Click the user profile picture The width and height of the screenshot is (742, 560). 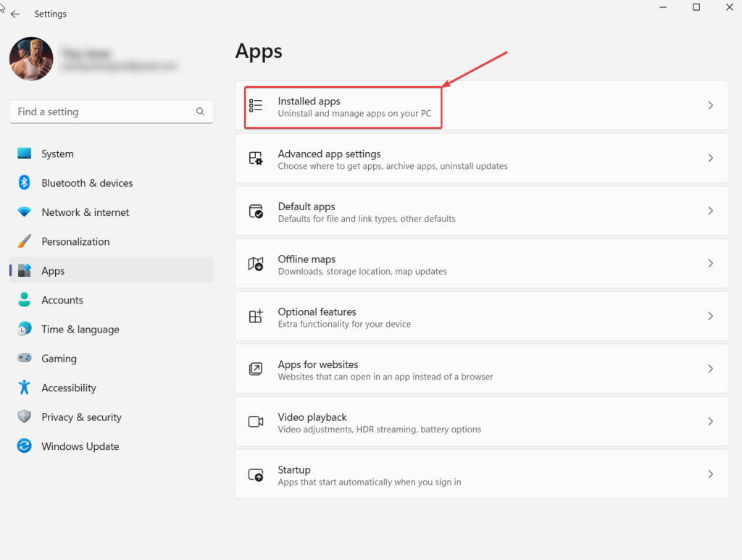(x=31, y=59)
